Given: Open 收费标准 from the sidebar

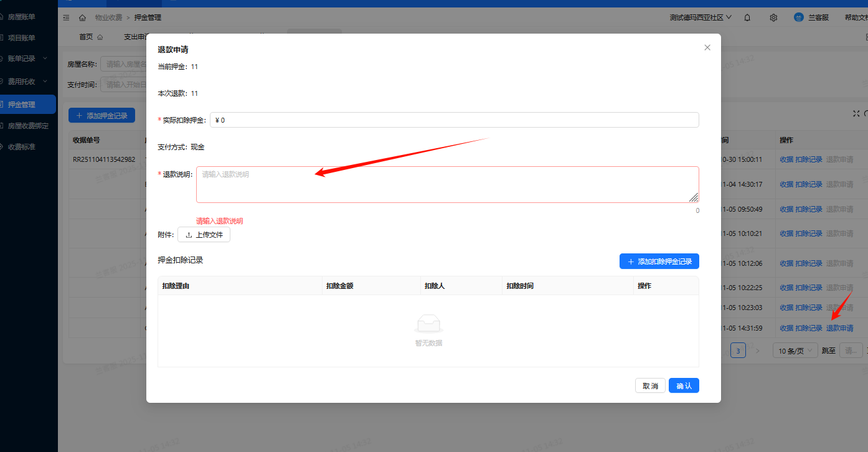Looking at the screenshot, I should tap(21, 147).
